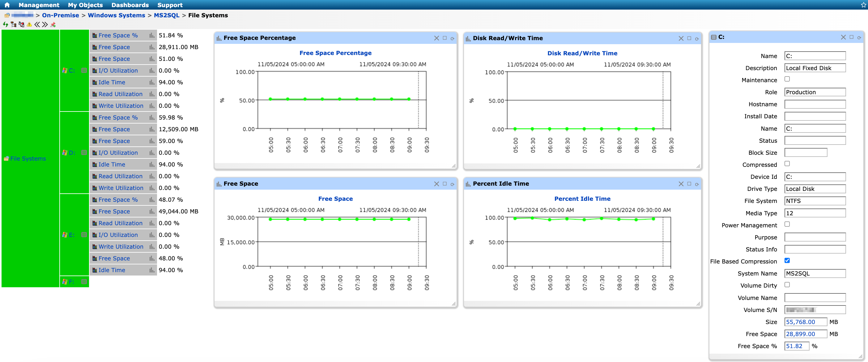Viewport: 868px width, 362px height.
Task: Expand the details panel for the D: drive
Action: 84,152
